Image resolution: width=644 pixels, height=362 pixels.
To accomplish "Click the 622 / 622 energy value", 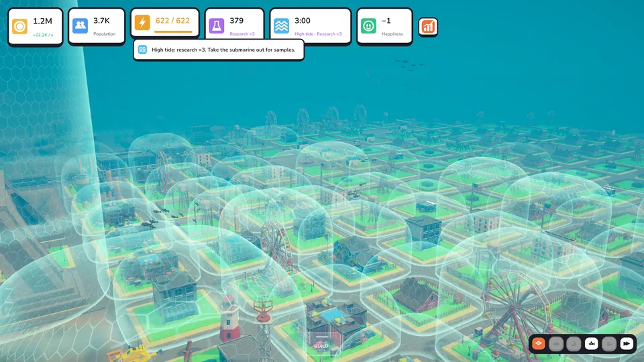I will coord(172,21).
